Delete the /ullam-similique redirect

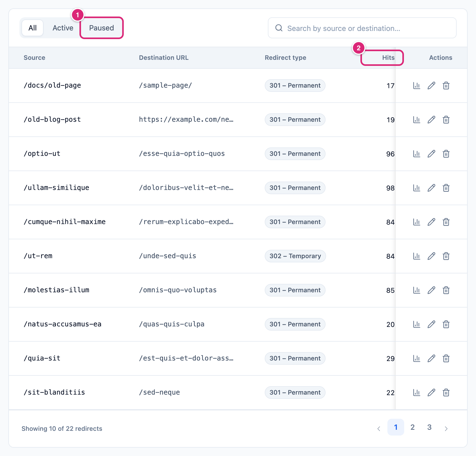click(x=446, y=188)
